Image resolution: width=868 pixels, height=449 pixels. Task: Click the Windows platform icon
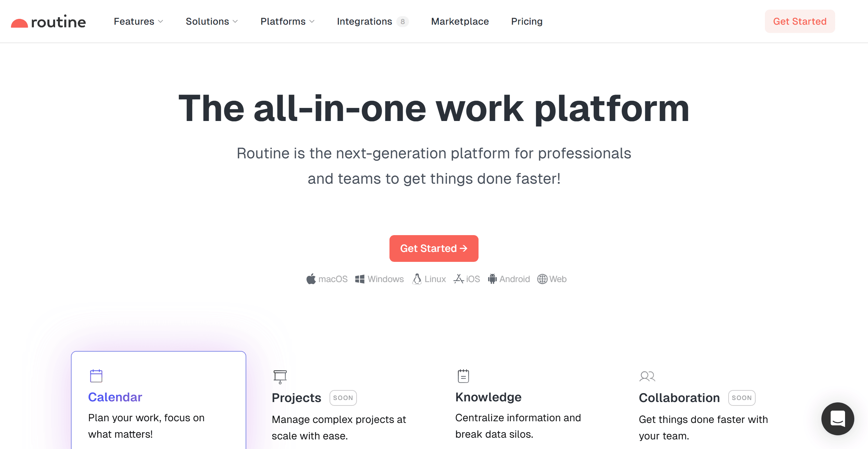pos(360,279)
